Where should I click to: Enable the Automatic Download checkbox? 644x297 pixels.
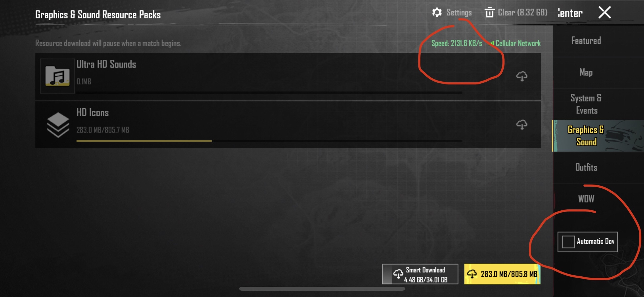(x=568, y=242)
